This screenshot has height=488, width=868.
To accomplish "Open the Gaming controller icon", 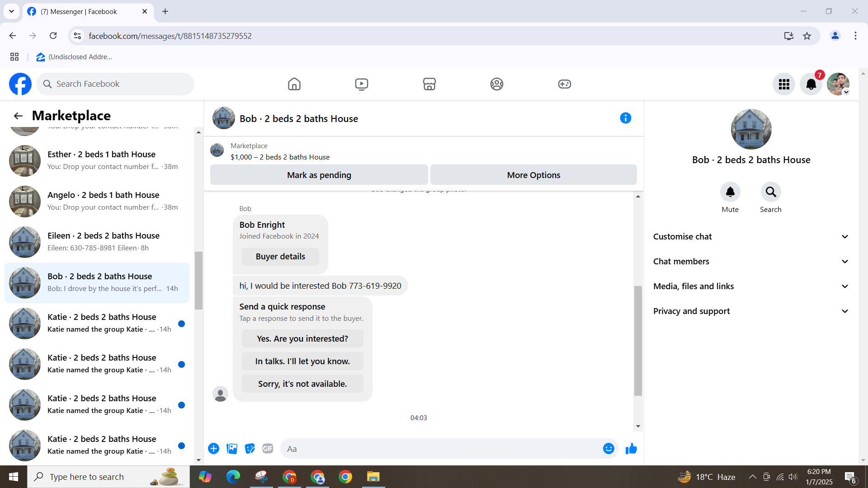I will point(564,84).
